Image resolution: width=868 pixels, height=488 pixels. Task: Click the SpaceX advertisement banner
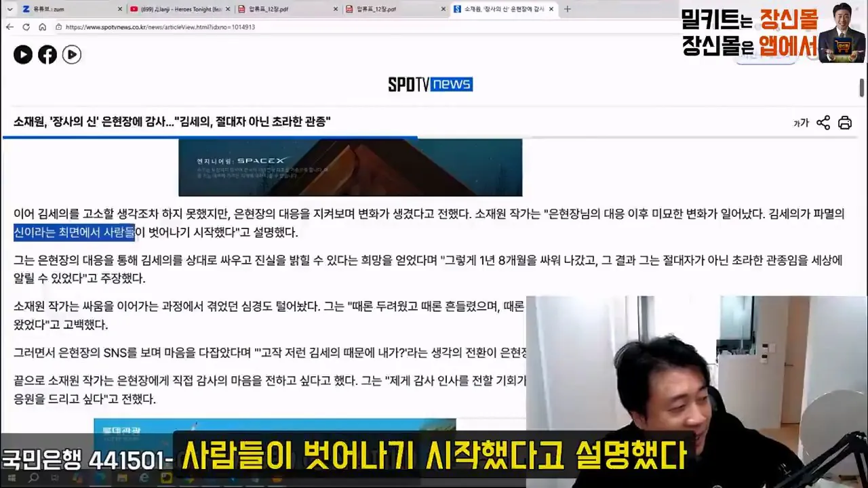(x=350, y=167)
